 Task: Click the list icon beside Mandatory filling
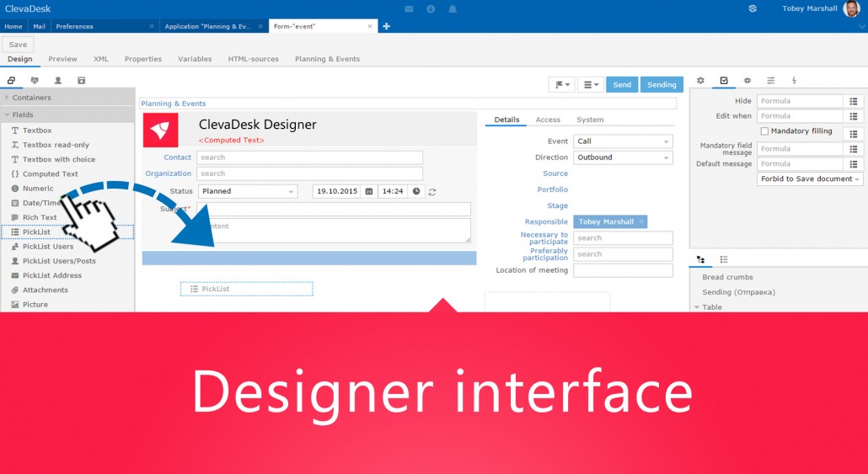coord(853,134)
